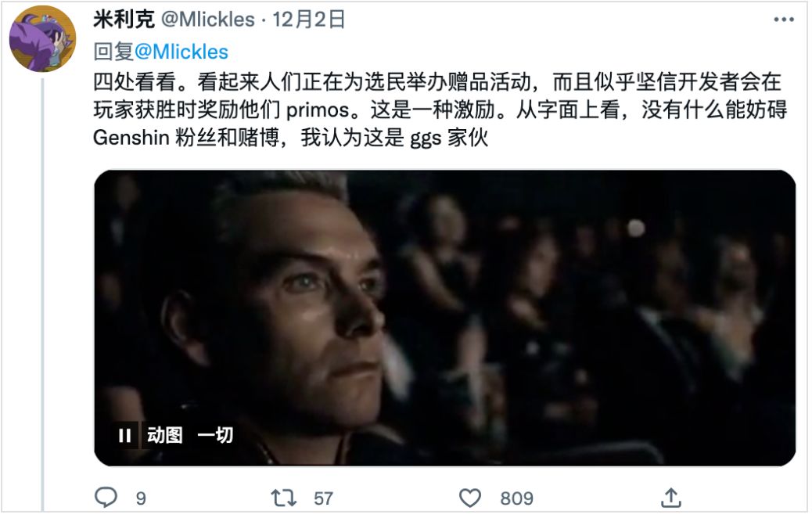The width and height of the screenshot is (812, 518).
Task: Open the 米利克 display name profile
Action: click(x=124, y=20)
